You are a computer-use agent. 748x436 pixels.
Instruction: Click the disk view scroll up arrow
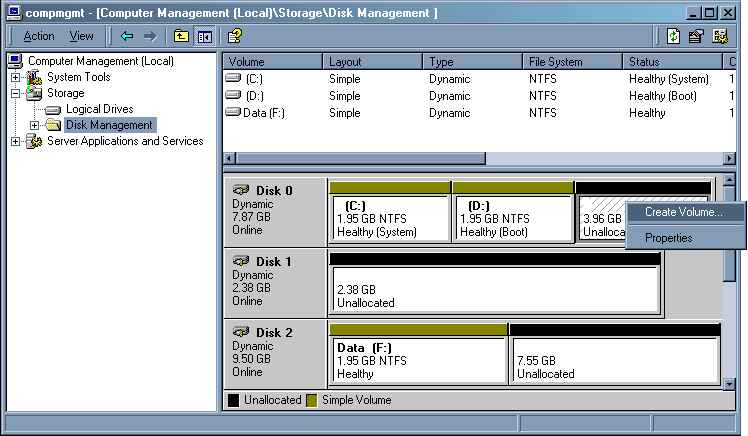pyautogui.click(x=729, y=181)
